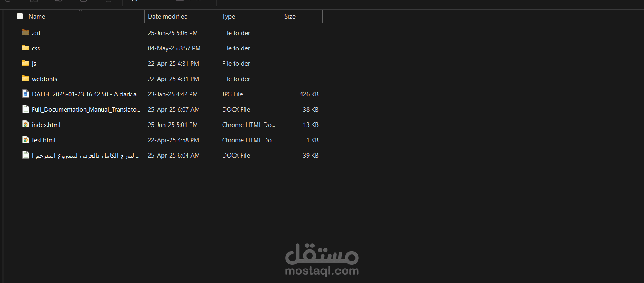This screenshot has width=644, height=283.
Task: Select the DALL·E 2025-01-23 file name
Action: pyautogui.click(x=86, y=94)
